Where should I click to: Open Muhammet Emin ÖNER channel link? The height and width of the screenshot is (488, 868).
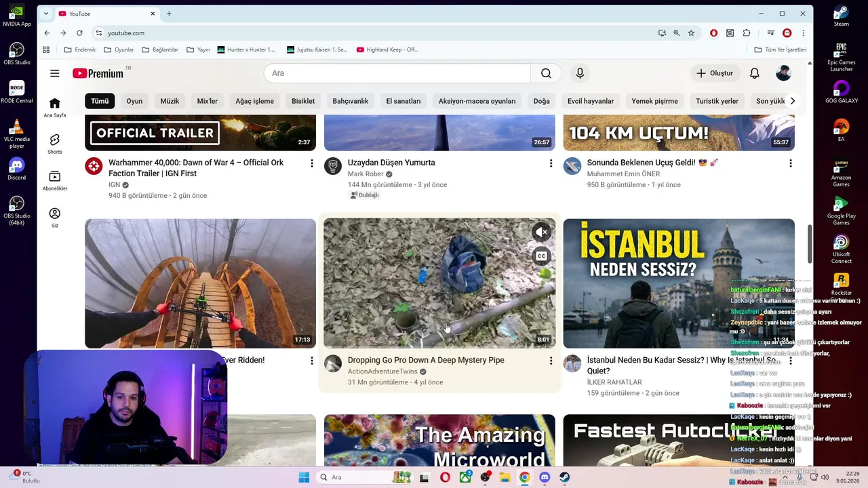(623, 174)
